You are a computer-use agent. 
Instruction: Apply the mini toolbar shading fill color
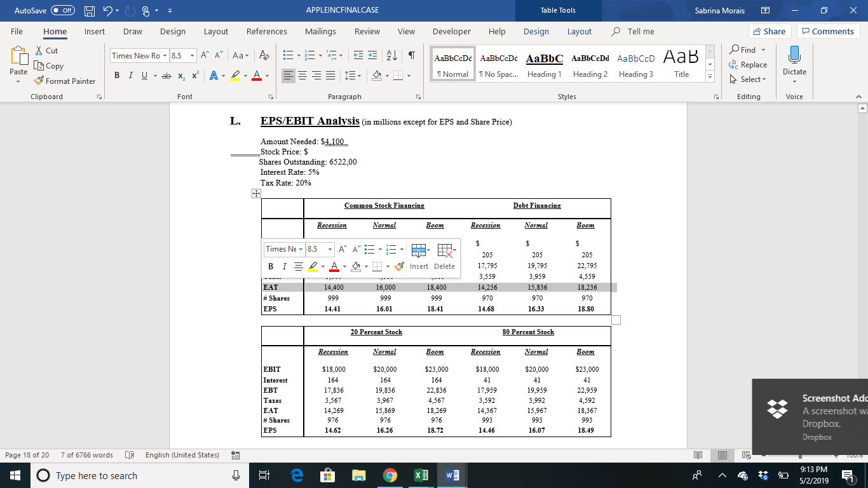point(355,266)
